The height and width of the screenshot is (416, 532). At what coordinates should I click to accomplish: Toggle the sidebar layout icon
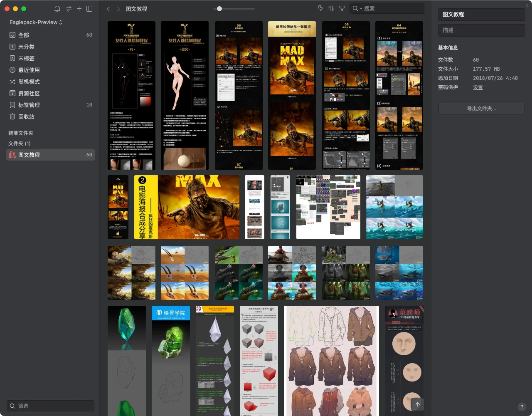[x=89, y=9]
